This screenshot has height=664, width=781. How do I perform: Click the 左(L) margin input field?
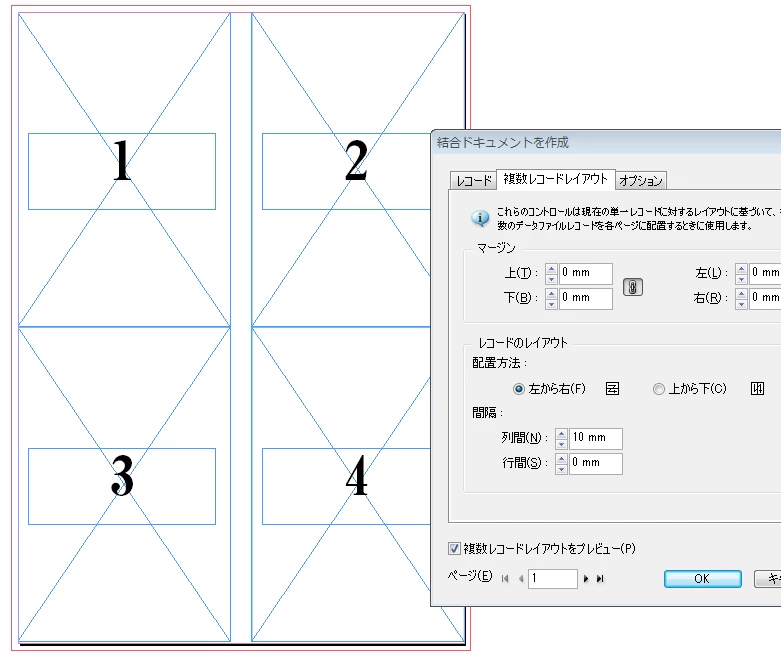click(x=765, y=273)
